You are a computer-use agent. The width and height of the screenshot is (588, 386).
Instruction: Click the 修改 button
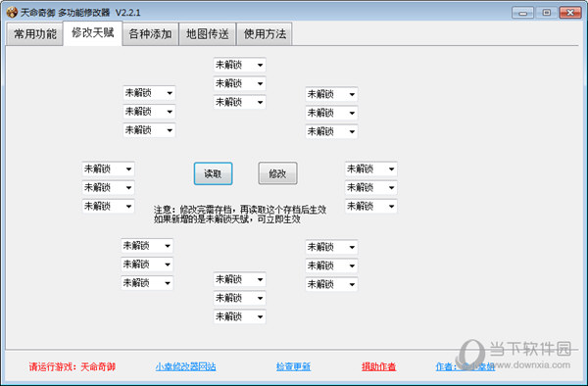click(277, 173)
